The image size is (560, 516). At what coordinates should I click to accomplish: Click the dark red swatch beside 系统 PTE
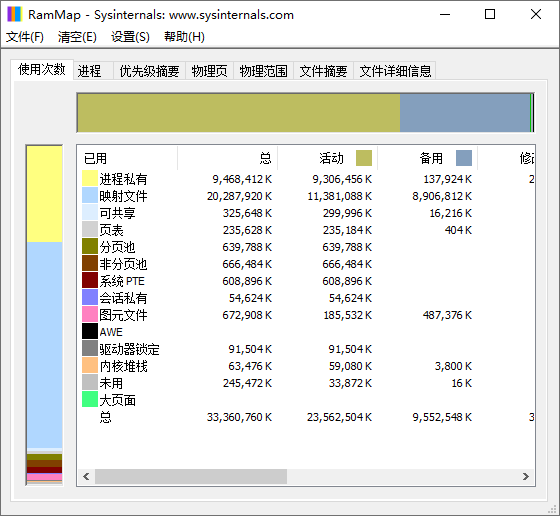(x=90, y=281)
